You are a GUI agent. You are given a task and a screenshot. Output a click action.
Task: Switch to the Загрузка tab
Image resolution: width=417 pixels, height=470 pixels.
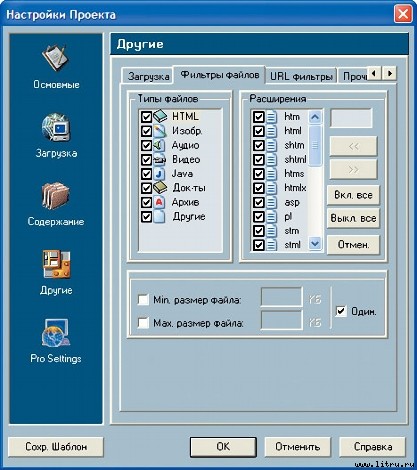coord(148,76)
